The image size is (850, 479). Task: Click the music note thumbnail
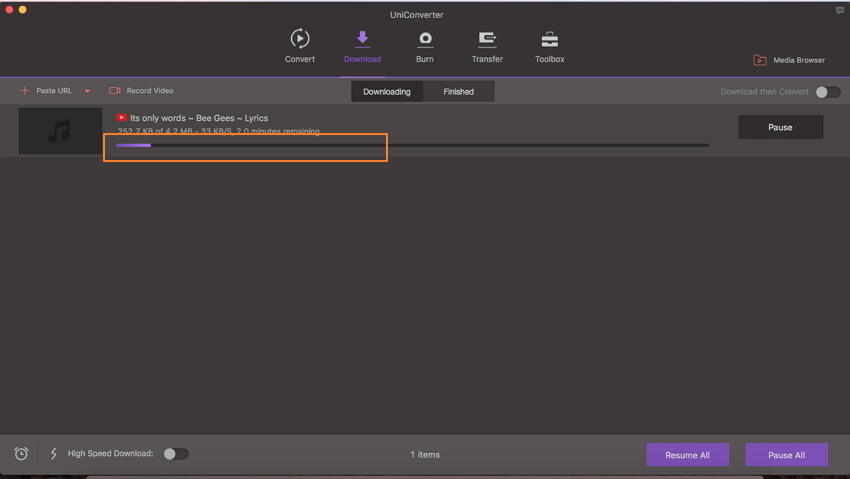pos(60,131)
